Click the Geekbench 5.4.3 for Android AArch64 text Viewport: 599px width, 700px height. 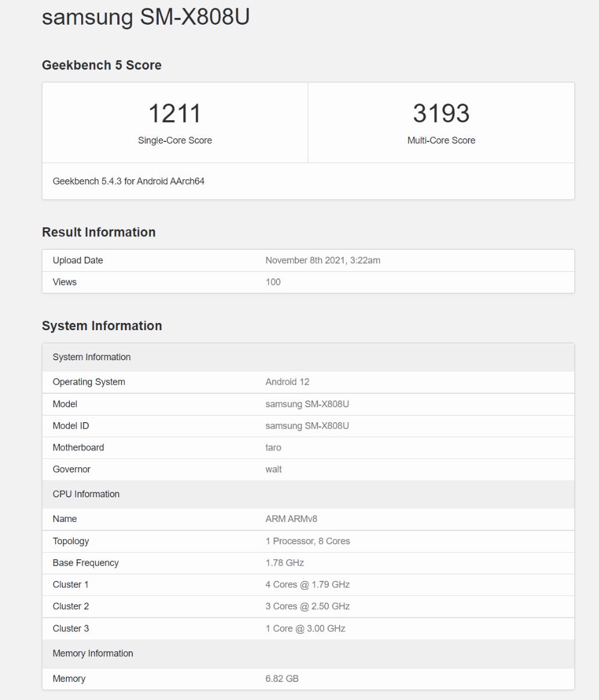tap(128, 181)
